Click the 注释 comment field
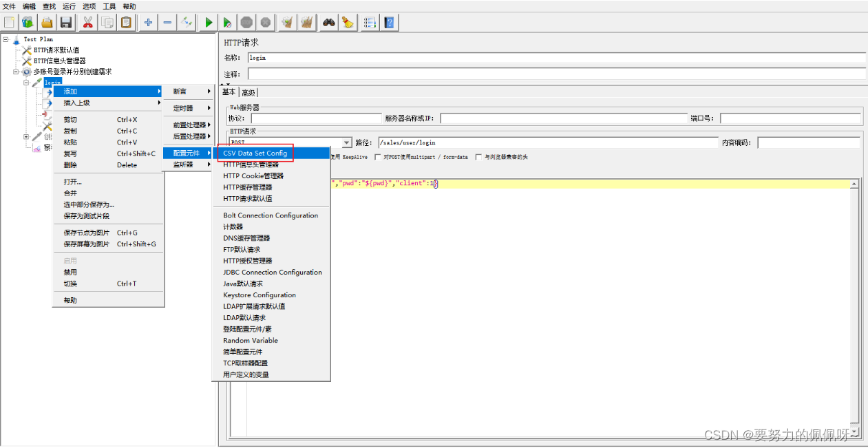Image resolution: width=868 pixels, height=448 pixels. point(556,74)
